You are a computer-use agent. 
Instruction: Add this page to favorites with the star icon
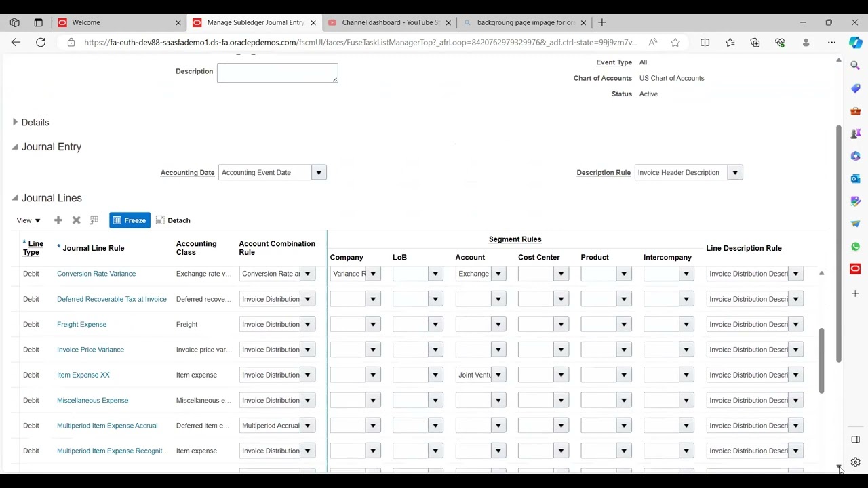[675, 43]
